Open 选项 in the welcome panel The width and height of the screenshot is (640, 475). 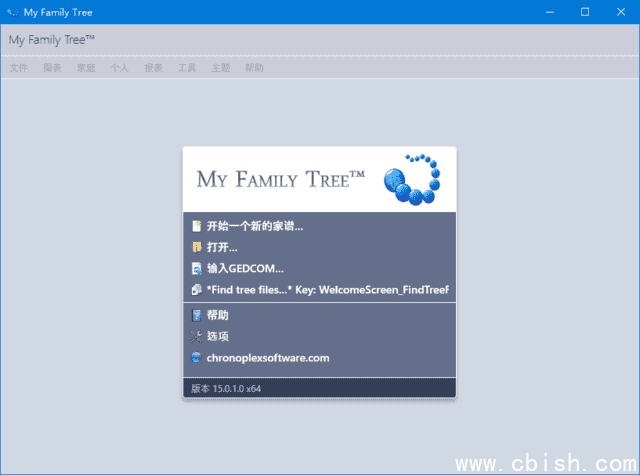point(218,337)
